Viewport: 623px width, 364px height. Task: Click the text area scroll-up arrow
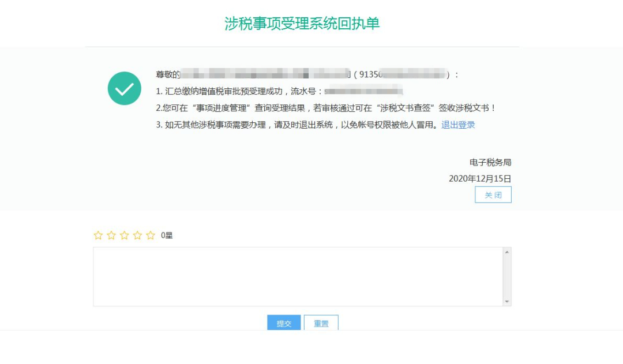tap(507, 252)
